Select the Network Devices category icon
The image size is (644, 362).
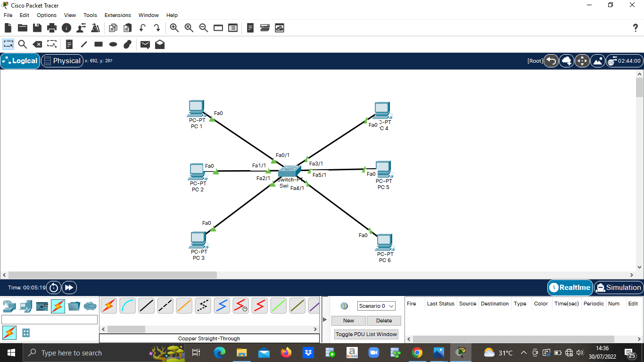[x=9, y=306]
